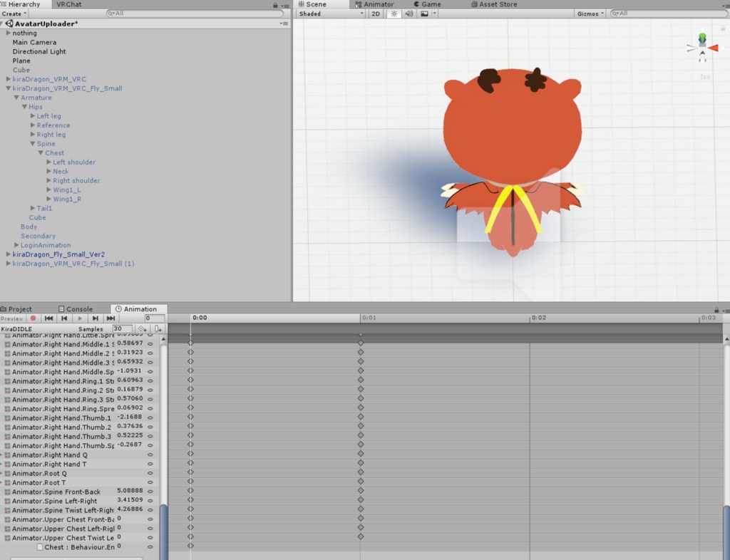Click the Add Keyframe icon in Animation toolbar
Screen dimensions: 730x560
point(141,328)
